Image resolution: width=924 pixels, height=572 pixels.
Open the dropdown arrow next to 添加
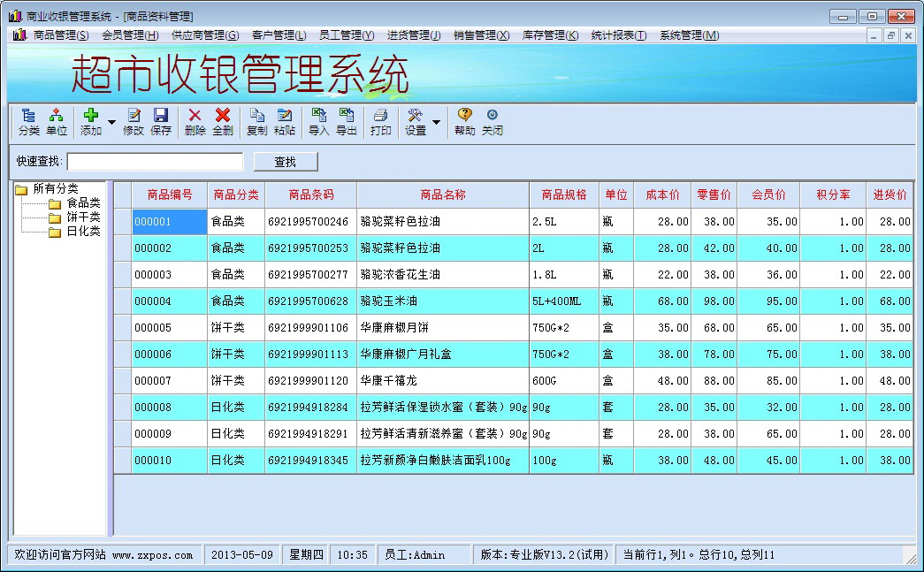111,122
